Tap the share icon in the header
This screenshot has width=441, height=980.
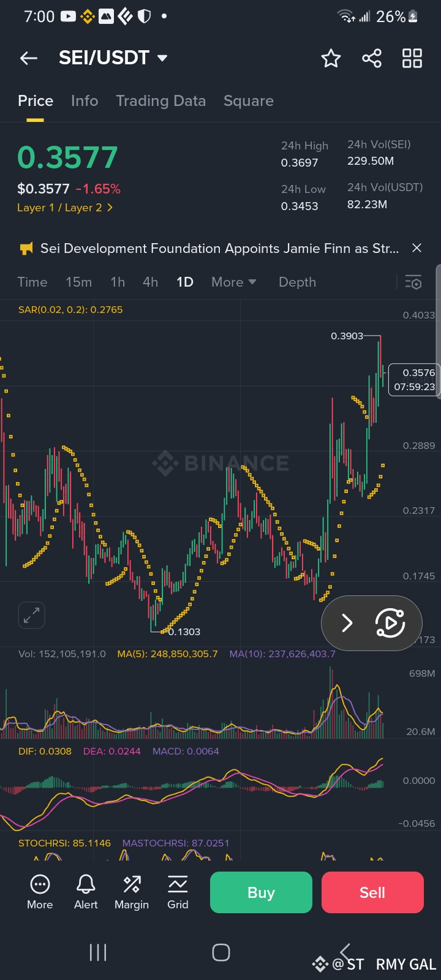point(372,58)
